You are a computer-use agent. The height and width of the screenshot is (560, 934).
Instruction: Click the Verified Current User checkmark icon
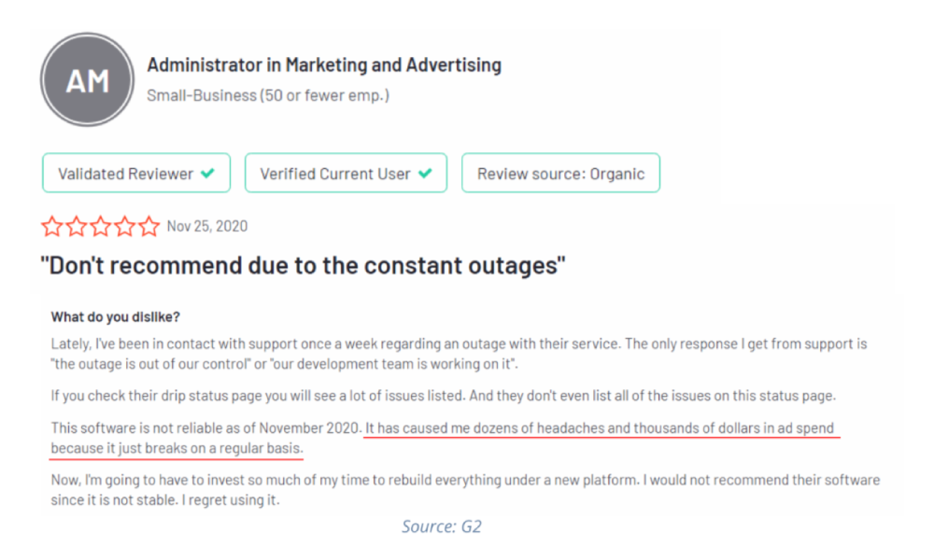point(426,174)
